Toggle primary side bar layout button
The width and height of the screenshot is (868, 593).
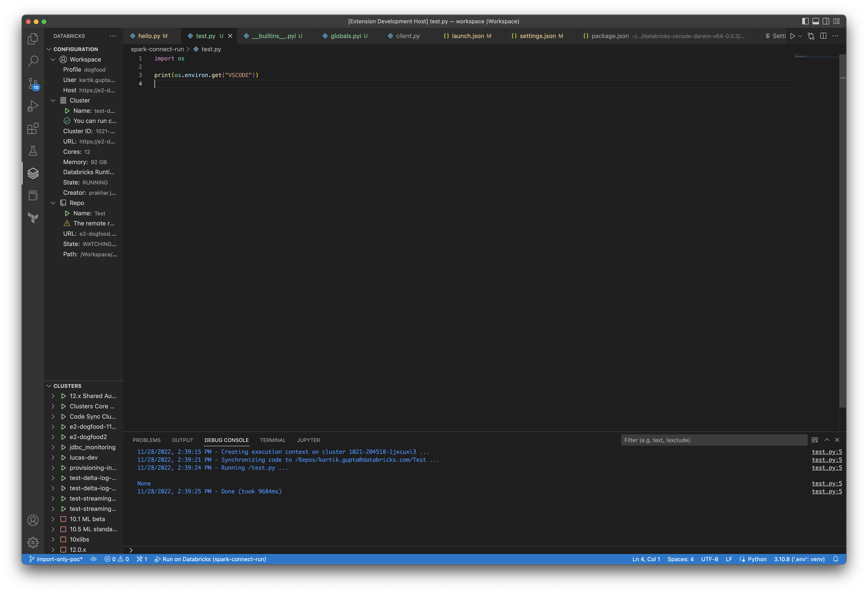[x=805, y=21]
